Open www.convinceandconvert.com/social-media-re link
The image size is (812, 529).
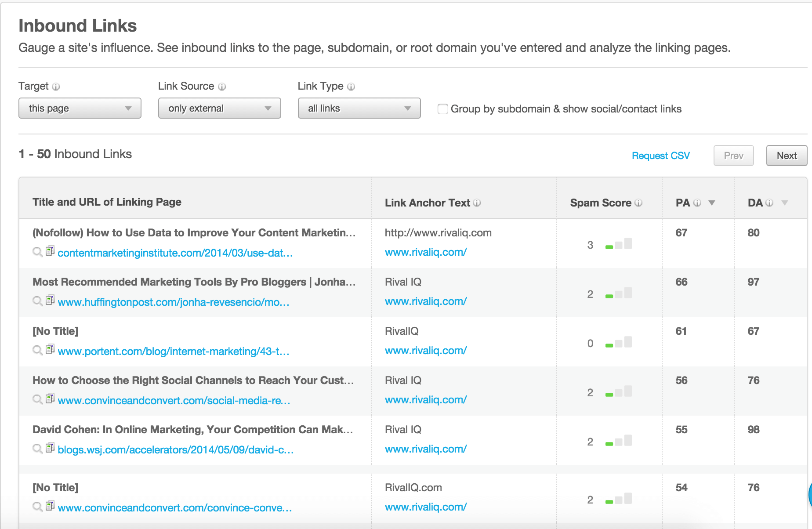174,401
